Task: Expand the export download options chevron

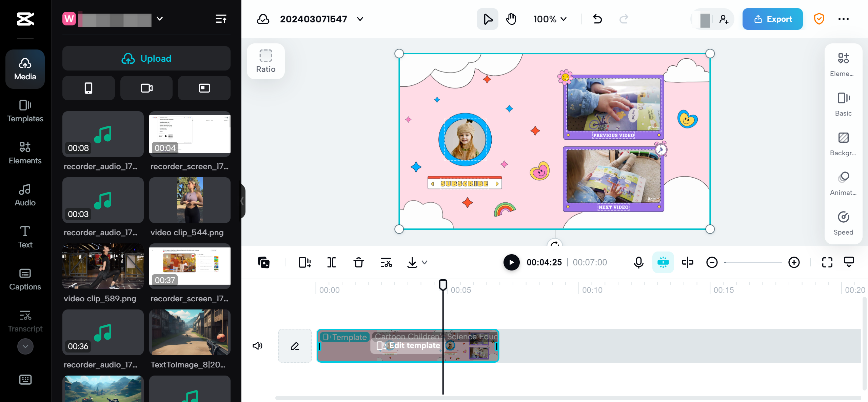Action: (x=425, y=262)
